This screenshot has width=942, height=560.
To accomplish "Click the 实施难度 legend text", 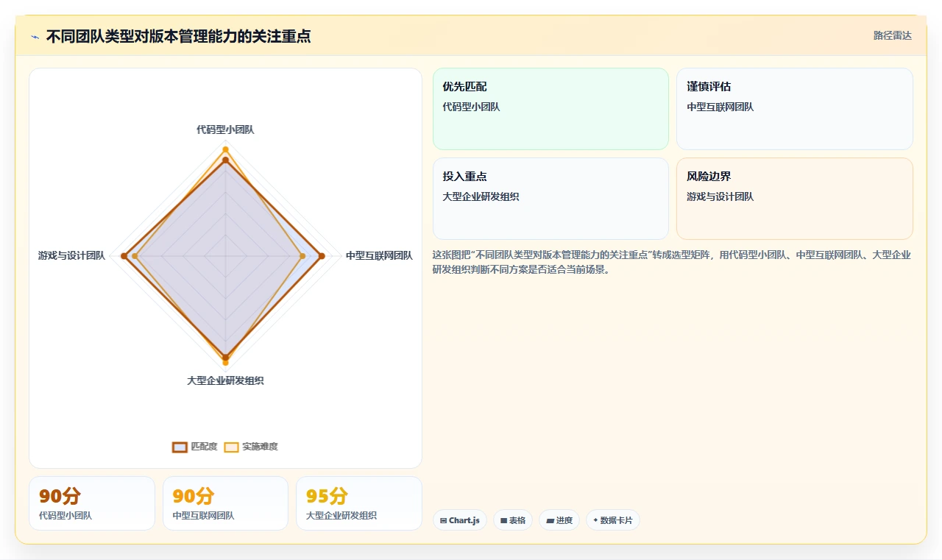I will pos(261,447).
